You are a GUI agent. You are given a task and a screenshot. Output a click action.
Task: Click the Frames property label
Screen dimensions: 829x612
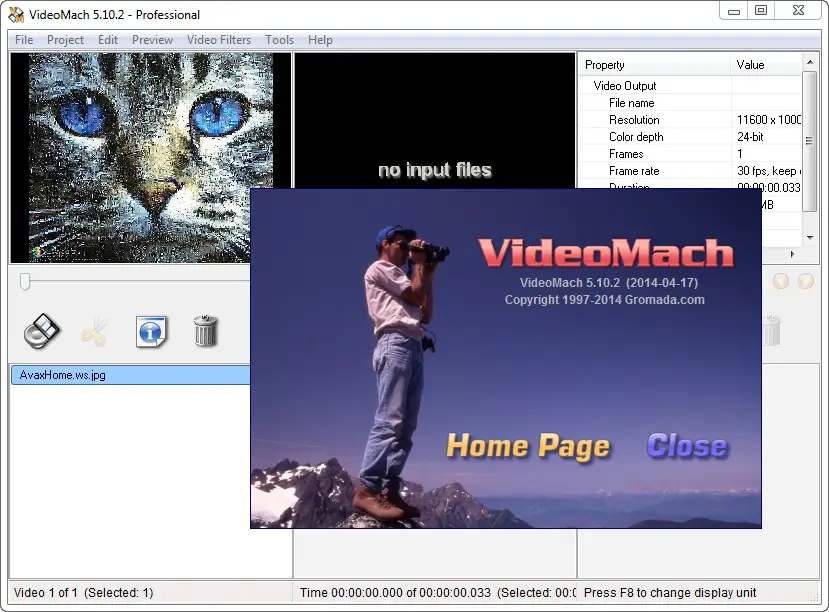626,154
